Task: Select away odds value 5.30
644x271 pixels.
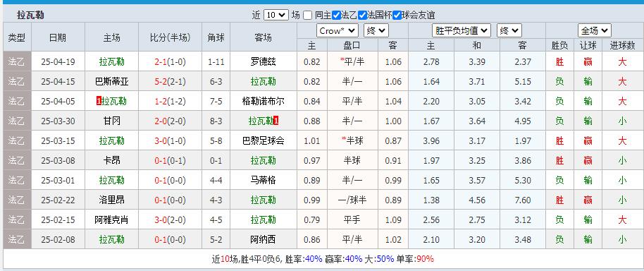Action: tap(523, 181)
